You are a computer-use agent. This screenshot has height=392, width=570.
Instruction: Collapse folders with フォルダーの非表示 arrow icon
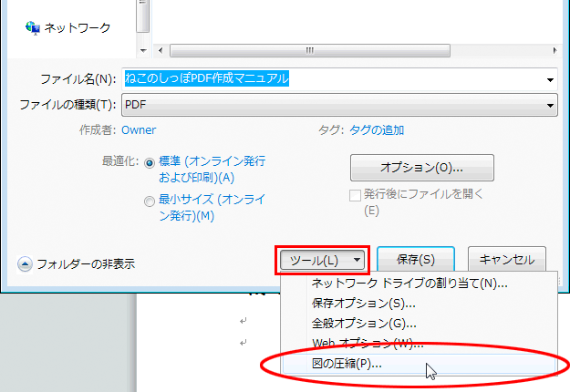tap(25, 264)
